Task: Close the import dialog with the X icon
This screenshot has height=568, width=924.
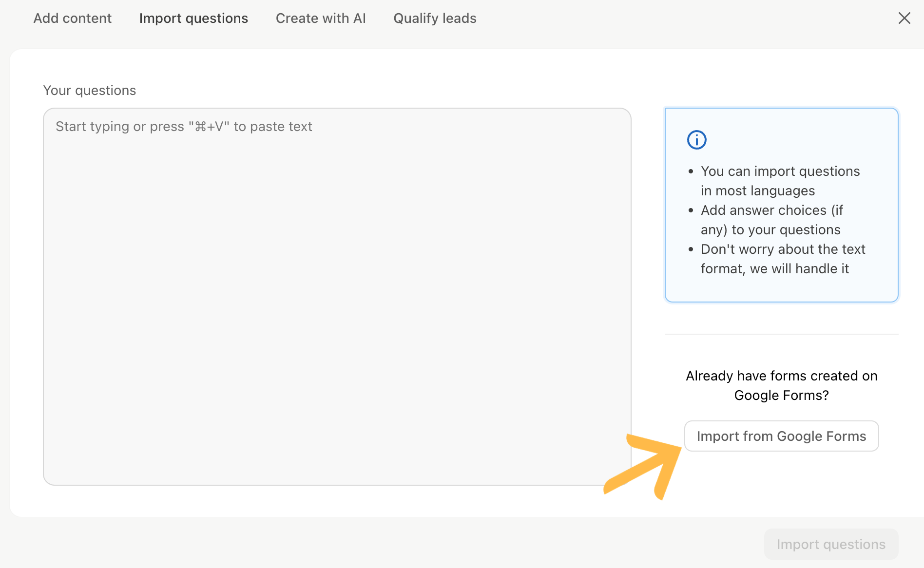Action: (904, 18)
